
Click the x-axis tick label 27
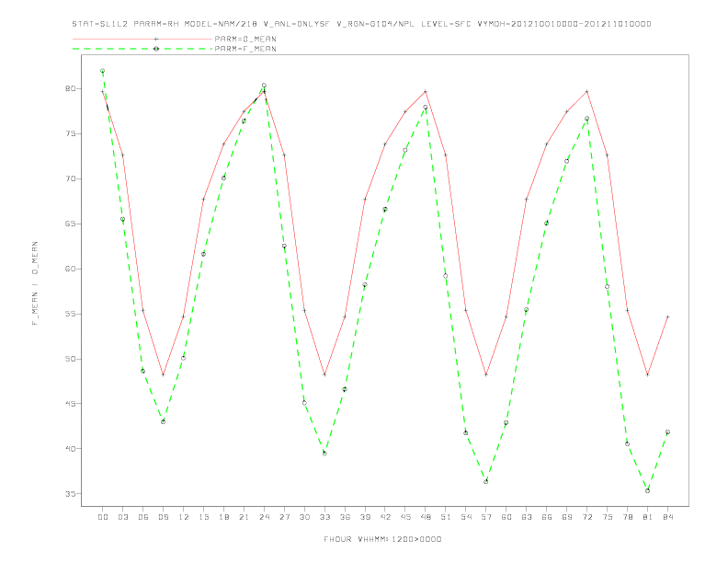284,517
